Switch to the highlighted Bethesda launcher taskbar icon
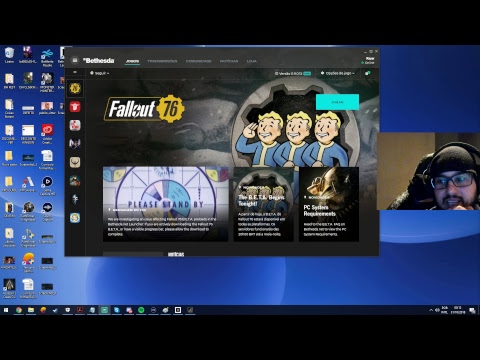 (104, 310)
